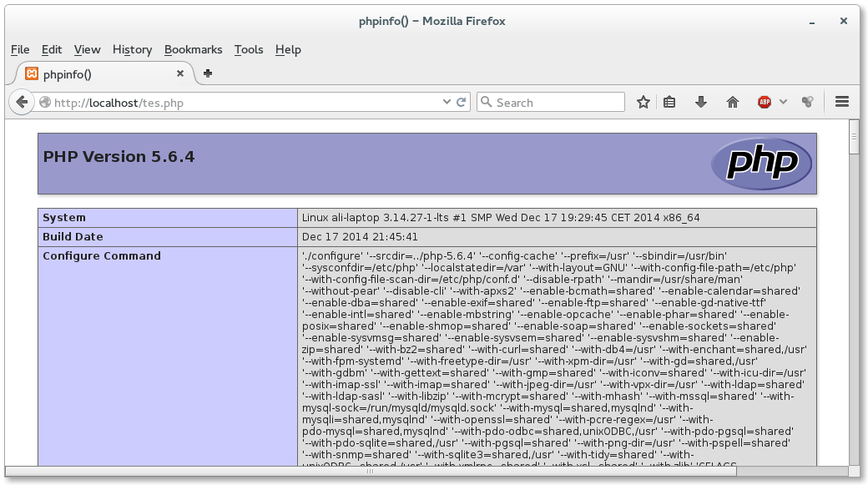Click the phpinfo() tab favicon
The width and height of the screenshot is (868, 485).
[32, 73]
